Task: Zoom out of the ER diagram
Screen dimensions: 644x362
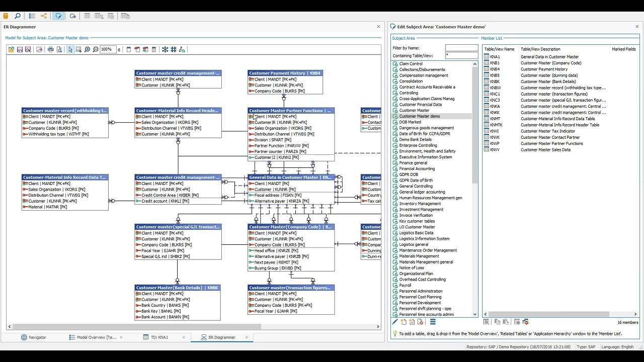Action: pyautogui.click(x=96, y=50)
